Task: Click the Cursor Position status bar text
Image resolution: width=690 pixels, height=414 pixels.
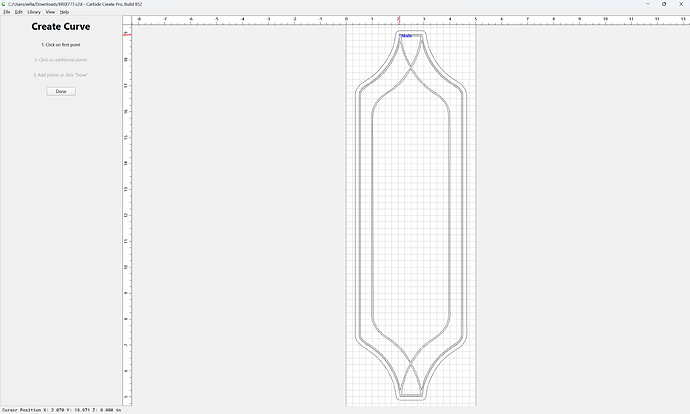Action: point(62,410)
